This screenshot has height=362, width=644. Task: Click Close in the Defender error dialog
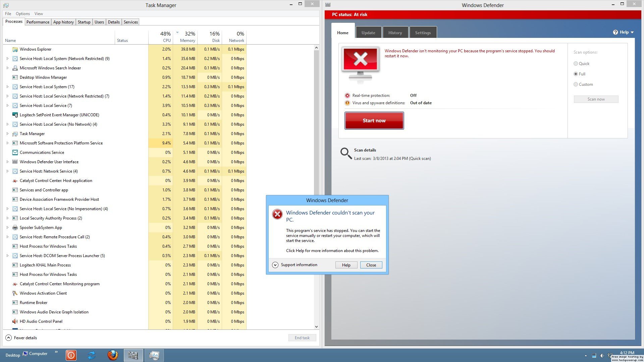371,265
